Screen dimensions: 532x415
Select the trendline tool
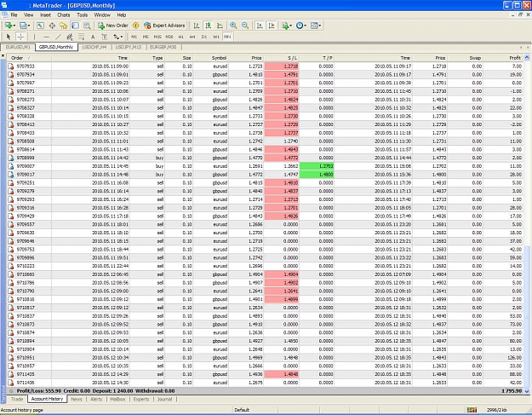[58, 37]
